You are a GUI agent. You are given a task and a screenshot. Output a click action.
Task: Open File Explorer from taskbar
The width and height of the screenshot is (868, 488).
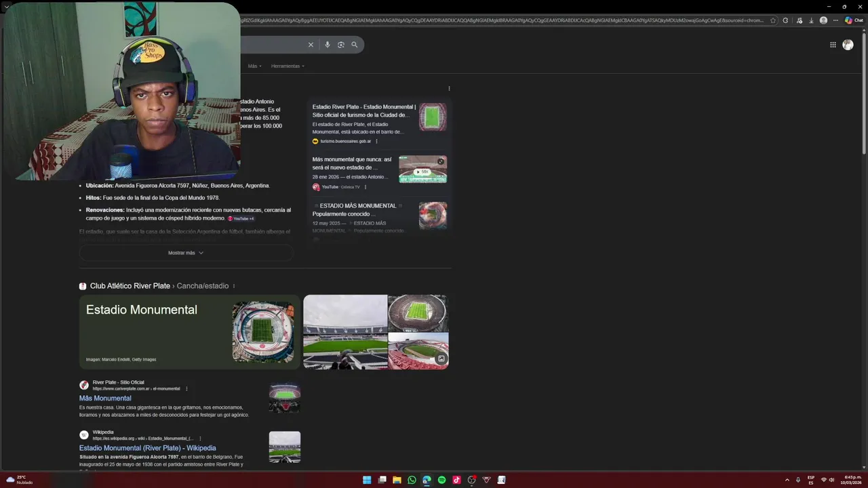click(397, 480)
